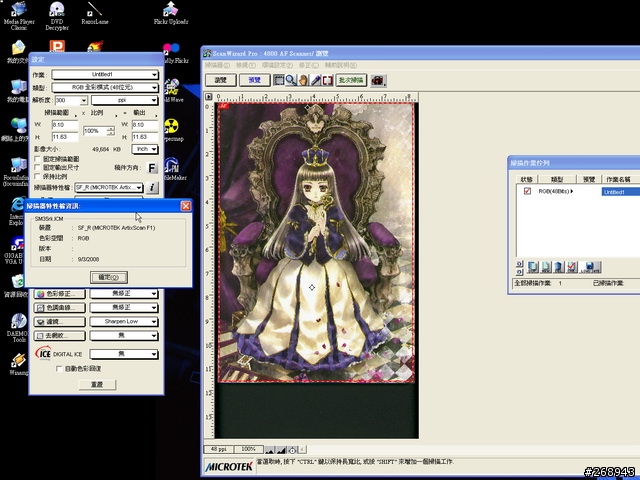This screenshot has height=480, width=640.
Task: Move the job up in the queue
Action: tap(519, 264)
